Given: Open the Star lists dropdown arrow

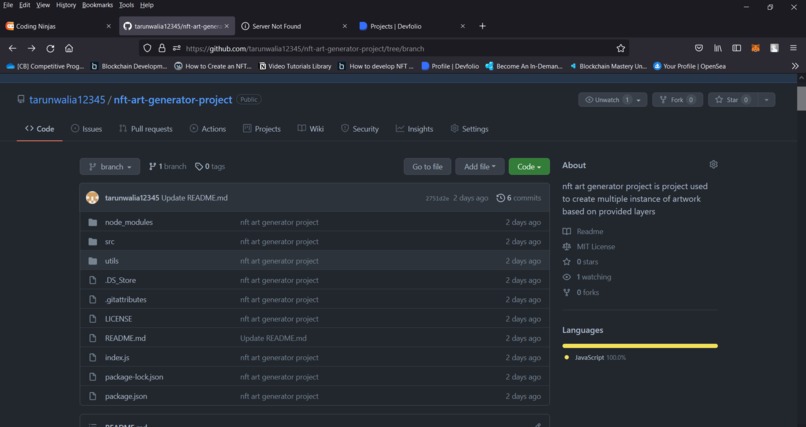Looking at the screenshot, I should coord(766,100).
